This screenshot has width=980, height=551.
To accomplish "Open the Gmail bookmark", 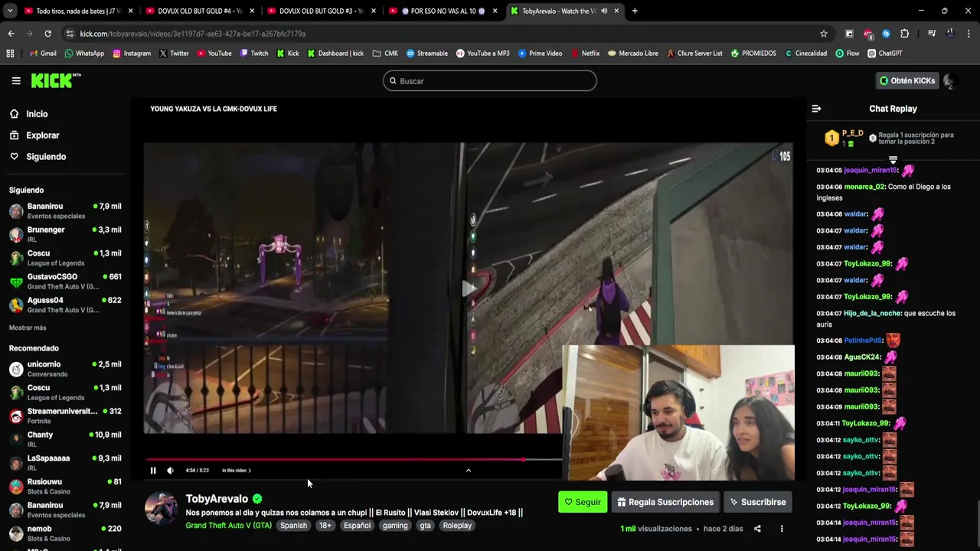I will pos(43,54).
